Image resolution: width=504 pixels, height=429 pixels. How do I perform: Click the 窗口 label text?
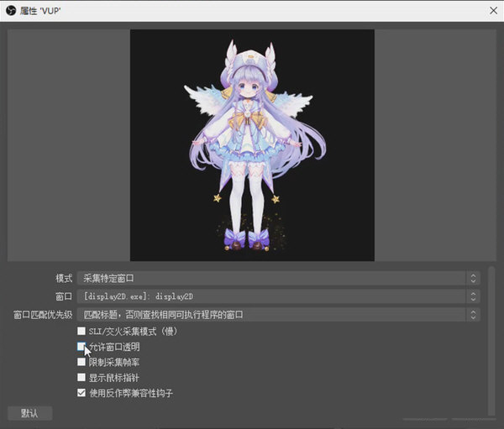(x=64, y=296)
